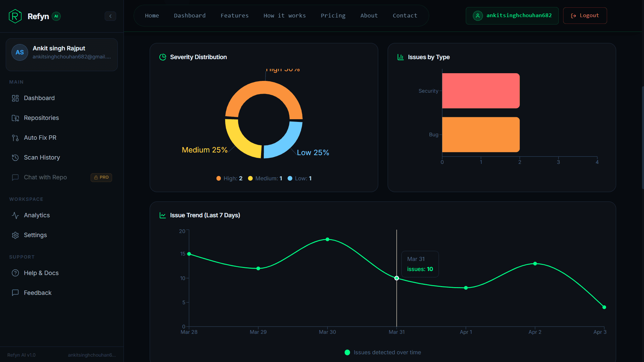Viewport: 644px width, 362px height.
Task: Toggle the High severity legend item
Action: tap(230, 178)
